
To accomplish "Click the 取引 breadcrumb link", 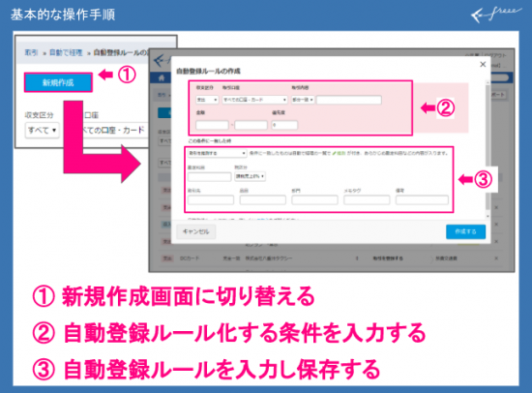I will [x=31, y=52].
